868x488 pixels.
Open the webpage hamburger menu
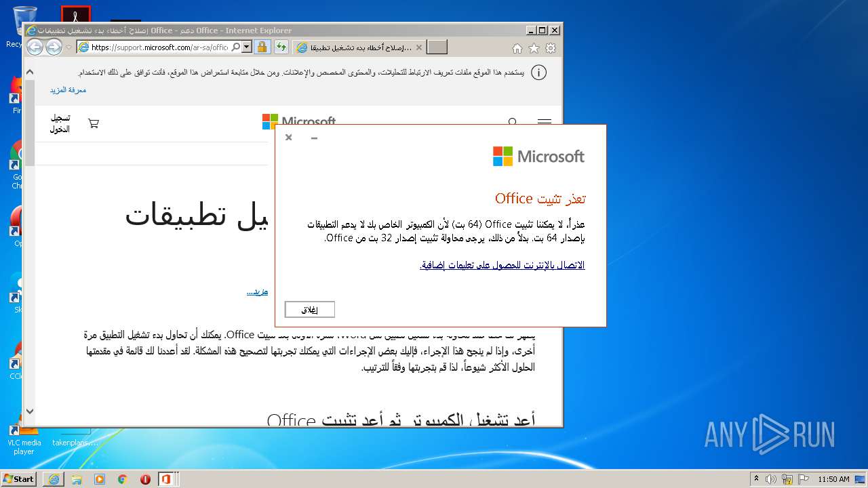coord(544,122)
